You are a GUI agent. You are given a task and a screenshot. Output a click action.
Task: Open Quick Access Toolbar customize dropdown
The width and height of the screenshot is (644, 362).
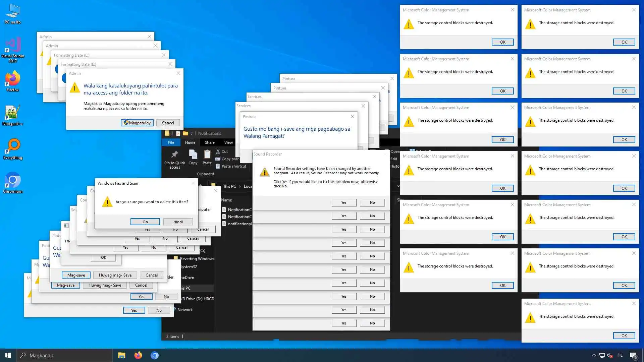[x=192, y=133]
